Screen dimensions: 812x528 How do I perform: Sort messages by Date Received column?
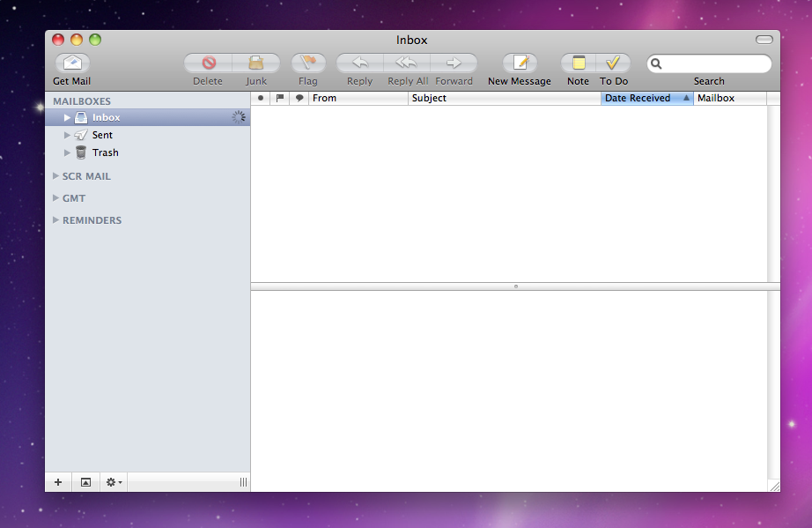[x=639, y=99]
